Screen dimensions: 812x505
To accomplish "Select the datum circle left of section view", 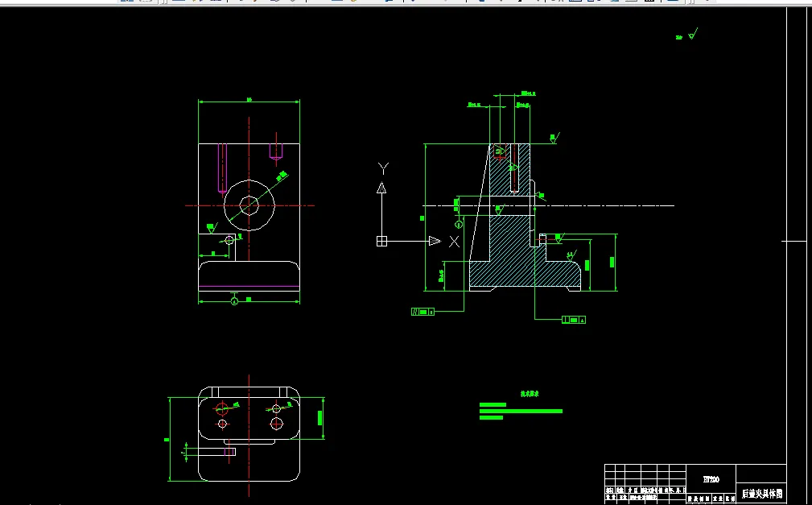I will pos(459,225).
